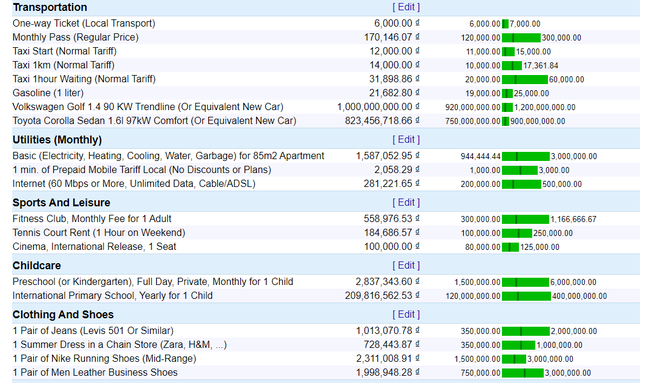Click range bar for Fitness Club monthly fee
Viewport: 660px width, 383px height.
(525, 219)
